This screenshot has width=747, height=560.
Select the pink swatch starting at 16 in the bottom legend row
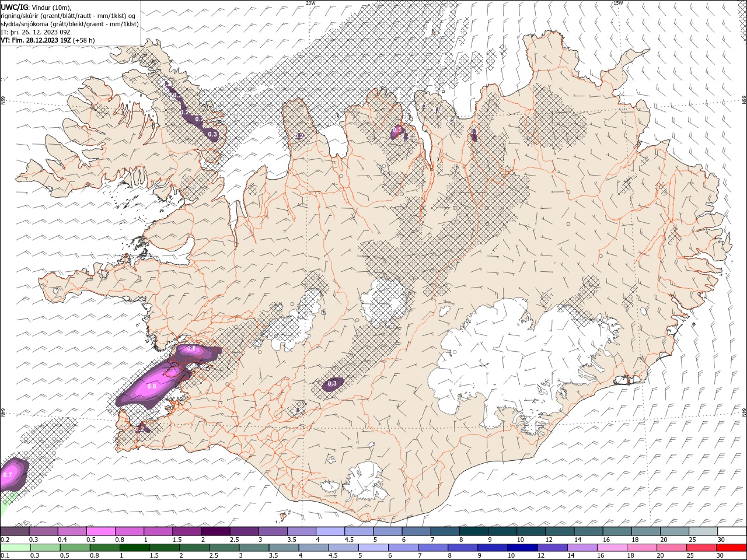click(x=612, y=548)
